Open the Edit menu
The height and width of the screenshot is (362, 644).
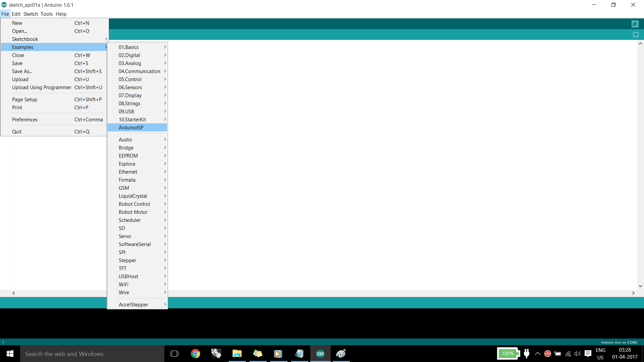(x=16, y=14)
